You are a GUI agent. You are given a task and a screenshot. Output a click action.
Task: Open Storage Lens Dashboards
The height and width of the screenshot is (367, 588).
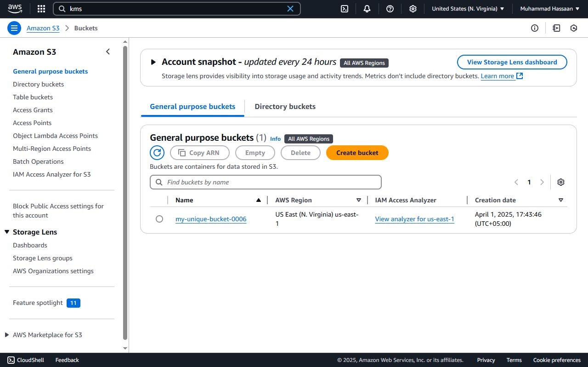[30, 245]
